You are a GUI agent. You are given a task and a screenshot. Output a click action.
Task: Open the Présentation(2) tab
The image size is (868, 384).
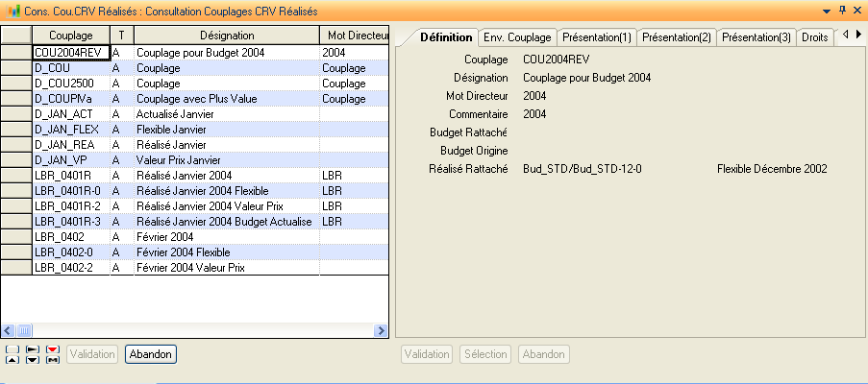point(677,36)
